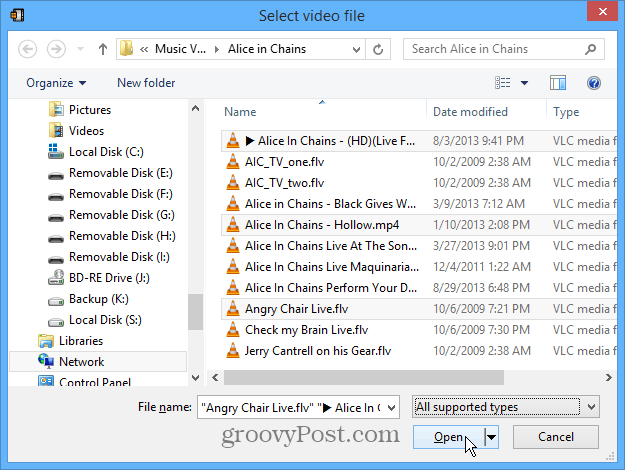
Task: Sort files by Date modified column
Action: [x=470, y=112]
